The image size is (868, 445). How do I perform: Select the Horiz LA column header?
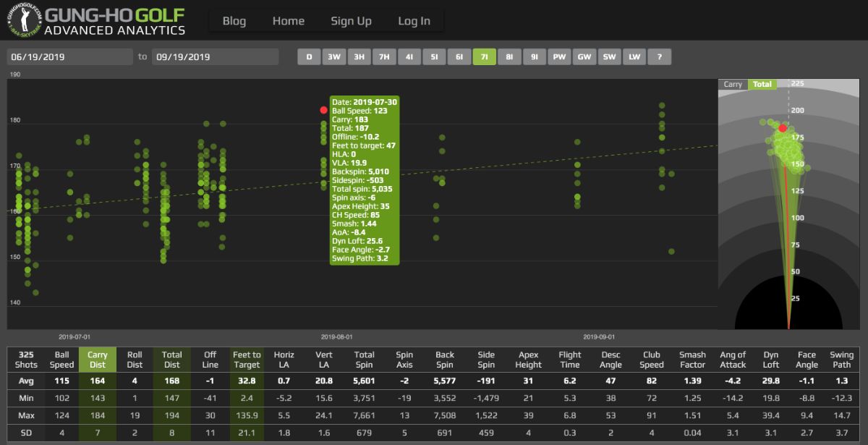[284, 360]
